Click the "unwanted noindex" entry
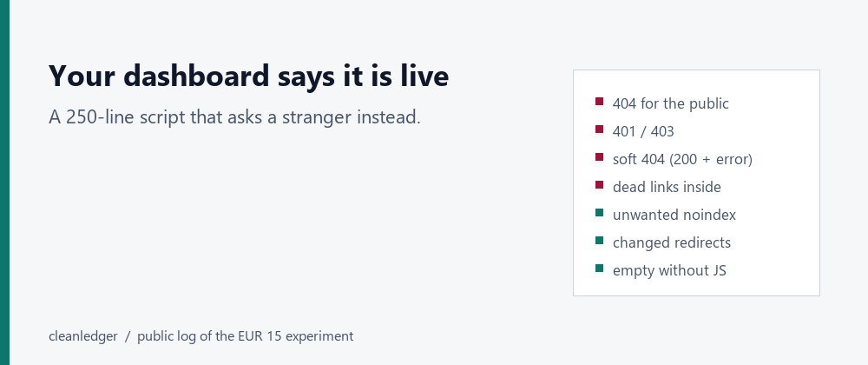Viewport: 868px width, 365px height. 674,215
